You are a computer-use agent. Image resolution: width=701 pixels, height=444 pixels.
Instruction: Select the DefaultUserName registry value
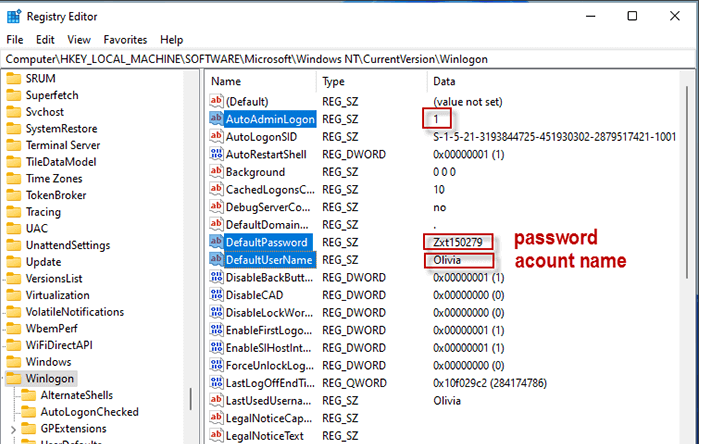coord(270,260)
